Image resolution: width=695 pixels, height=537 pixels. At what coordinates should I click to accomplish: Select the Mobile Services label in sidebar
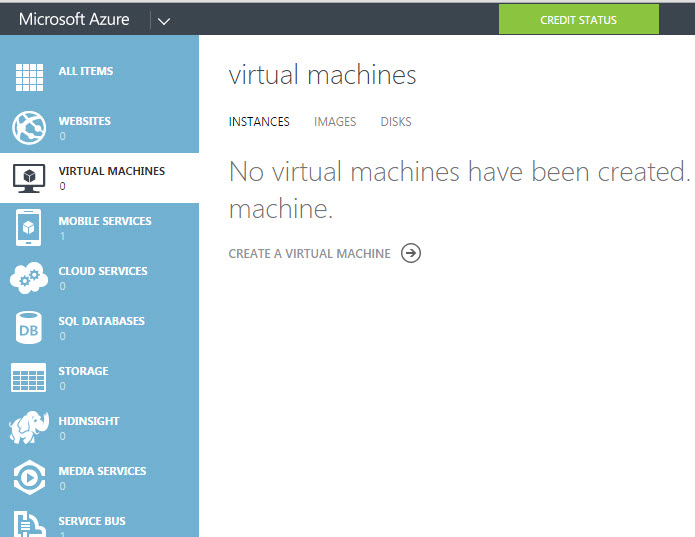105,221
